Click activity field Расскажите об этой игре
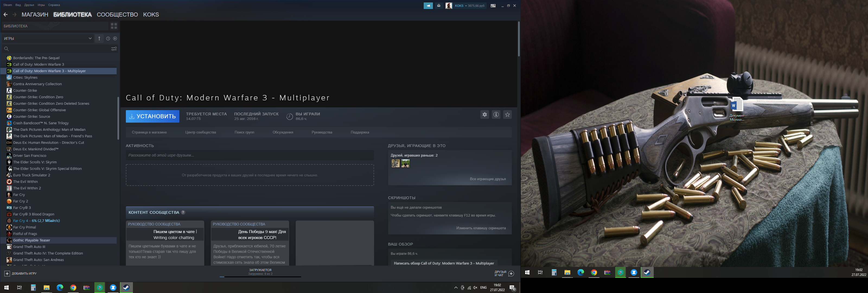868x293 pixels. coord(250,155)
